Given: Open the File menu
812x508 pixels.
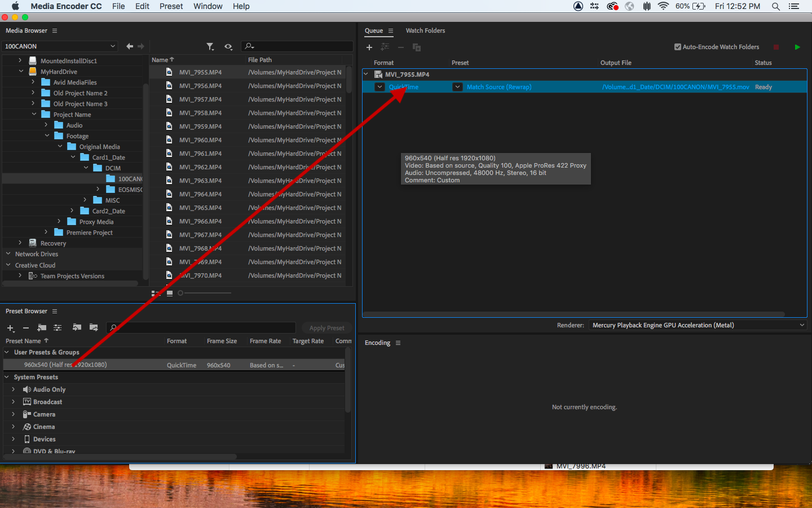Looking at the screenshot, I should pyautogui.click(x=118, y=6).
